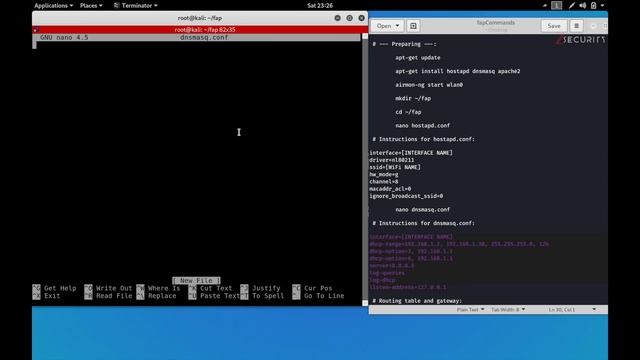
Task: Open the Places menu in top bar
Action: [91, 6]
